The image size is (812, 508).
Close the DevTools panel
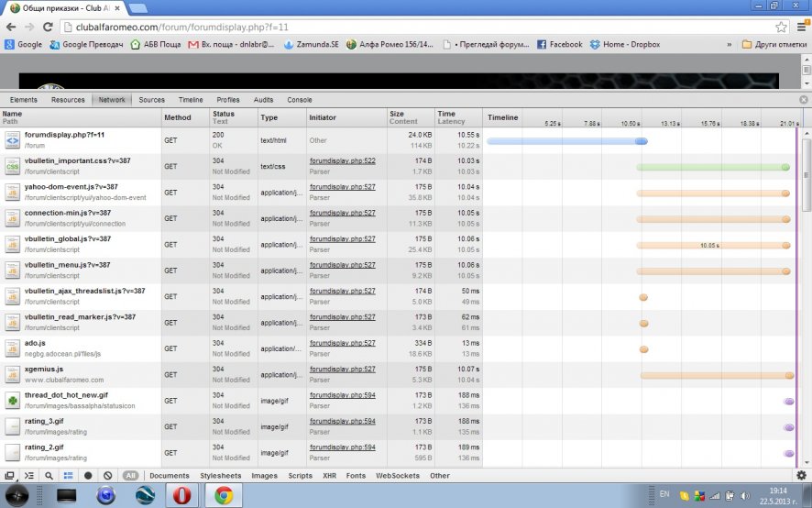click(x=804, y=100)
